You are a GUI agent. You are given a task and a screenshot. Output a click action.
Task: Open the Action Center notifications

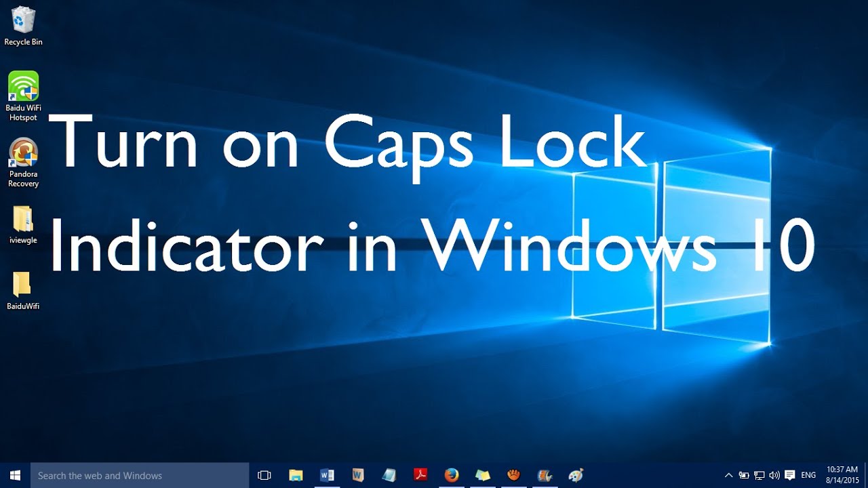[x=790, y=475]
